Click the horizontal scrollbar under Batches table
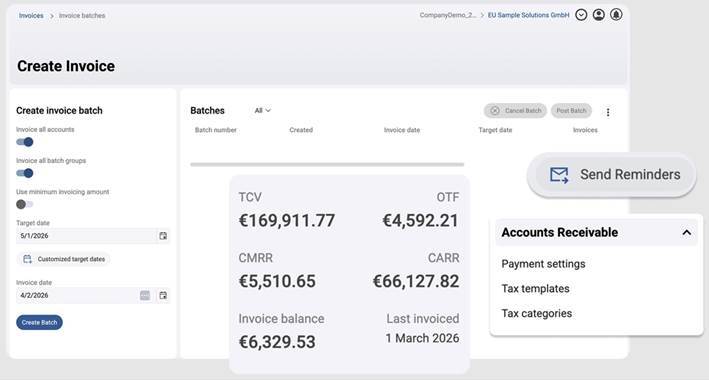 327,165
